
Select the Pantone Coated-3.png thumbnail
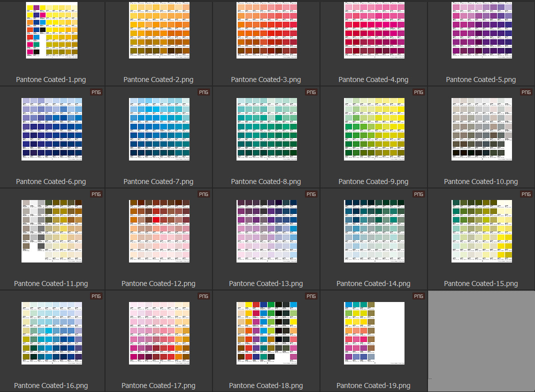(x=267, y=30)
